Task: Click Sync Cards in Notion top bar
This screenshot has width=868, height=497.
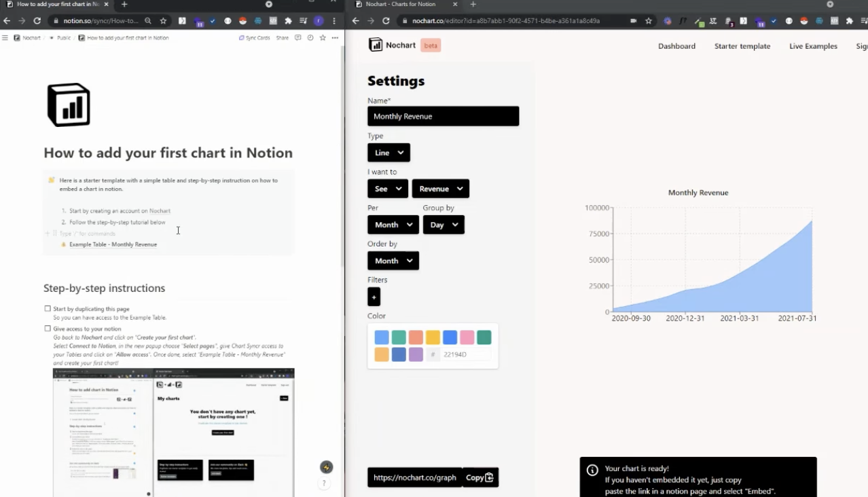Action: pos(254,38)
